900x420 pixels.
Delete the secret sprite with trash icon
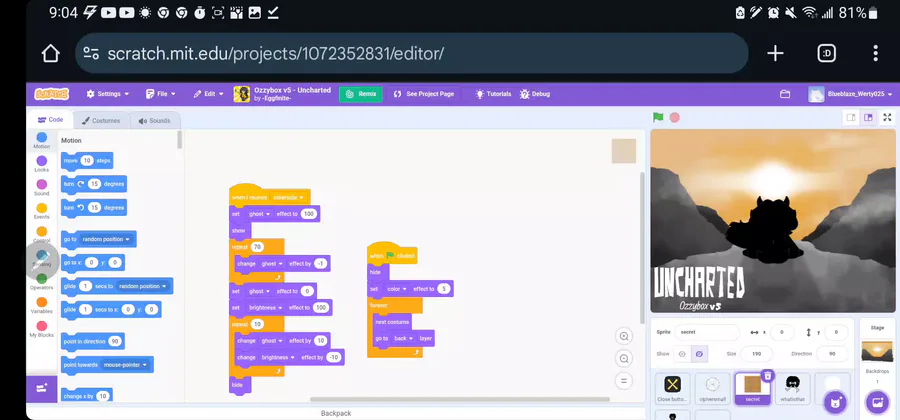coord(767,376)
